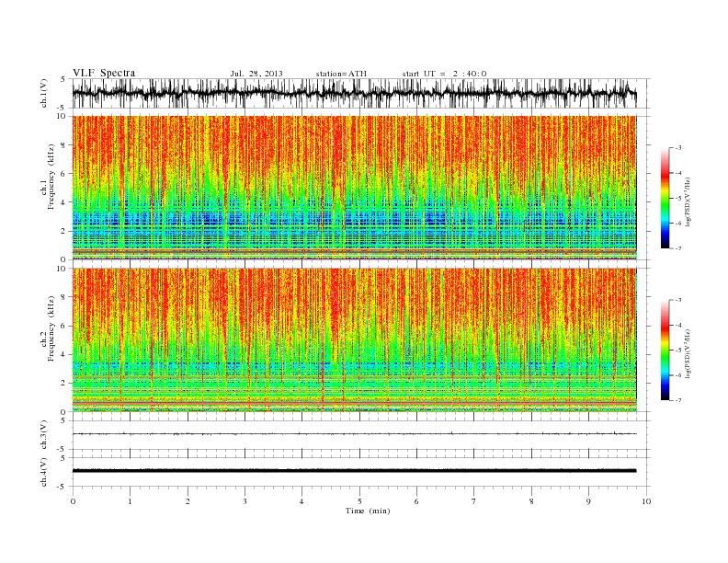Viewport: 728px width, 563px height.
Task: Click the ch.1 spectrogram panel
Action: pos(354,188)
